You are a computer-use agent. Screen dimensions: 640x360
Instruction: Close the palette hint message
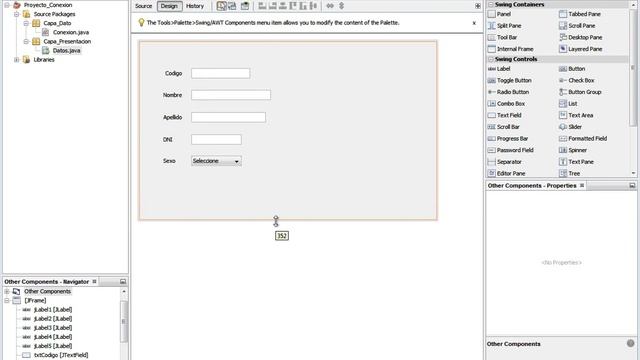tap(474, 23)
